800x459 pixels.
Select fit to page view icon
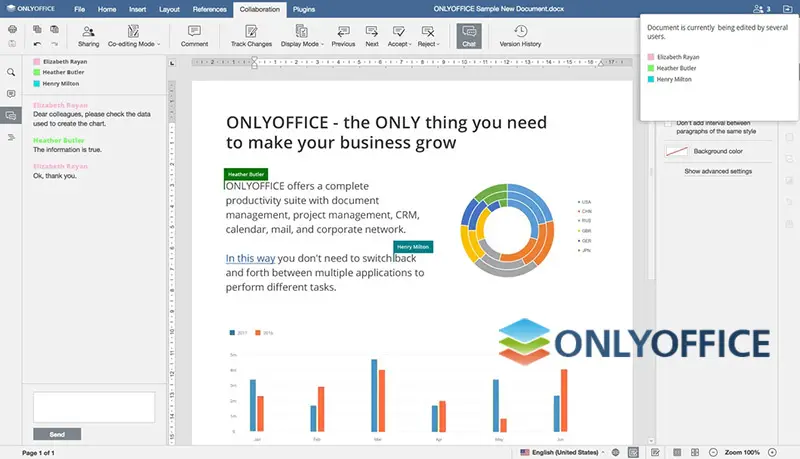coord(677,452)
